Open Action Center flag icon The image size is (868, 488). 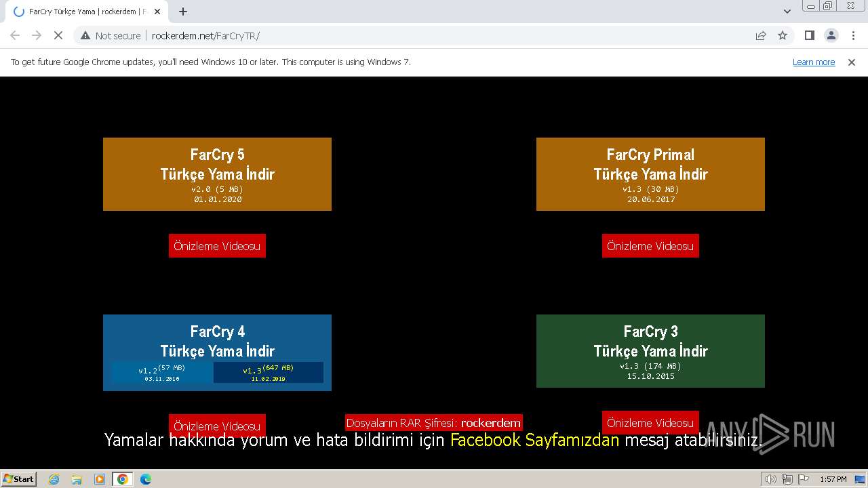(804, 479)
